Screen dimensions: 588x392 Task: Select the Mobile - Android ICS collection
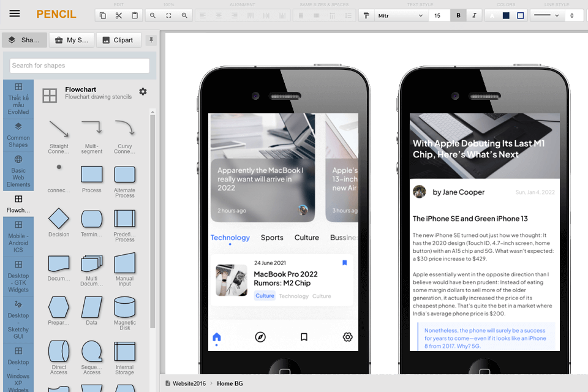coord(18,236)
